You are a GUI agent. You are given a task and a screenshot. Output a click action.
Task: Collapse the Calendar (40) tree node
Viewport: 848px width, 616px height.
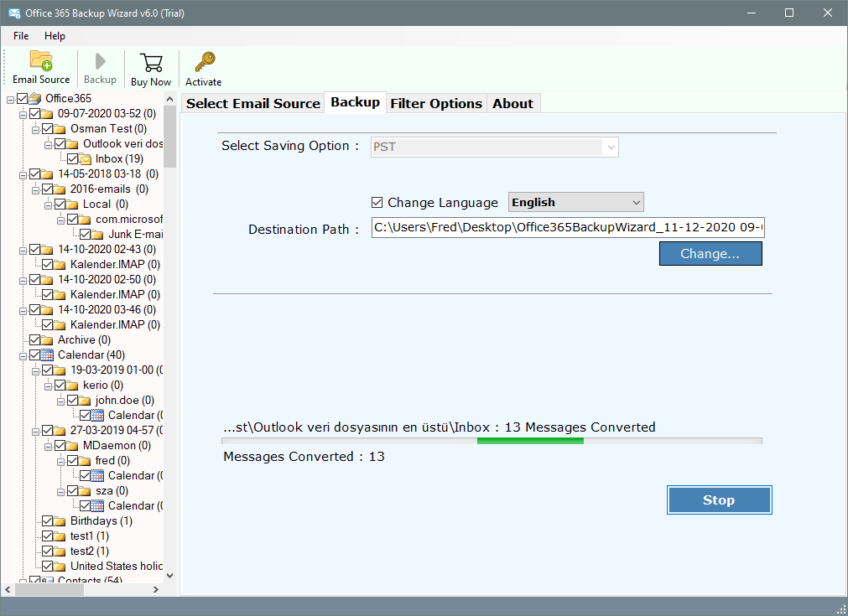coord(23,356)
